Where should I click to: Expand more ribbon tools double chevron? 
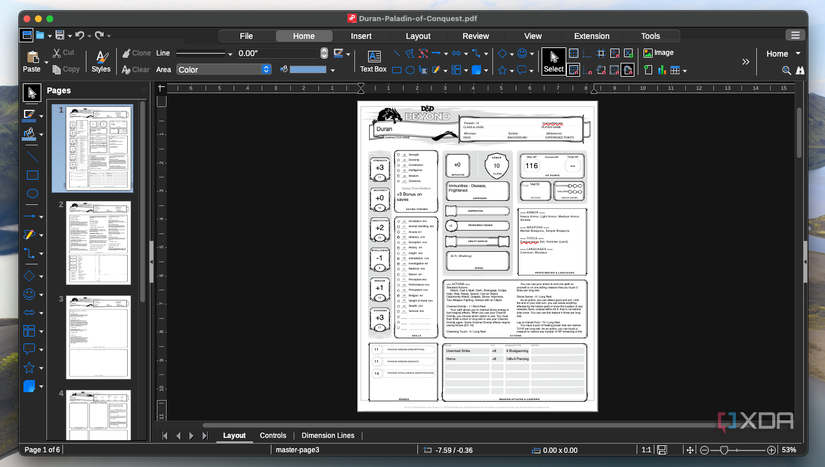pyautogui.click(x=746, y=62)
